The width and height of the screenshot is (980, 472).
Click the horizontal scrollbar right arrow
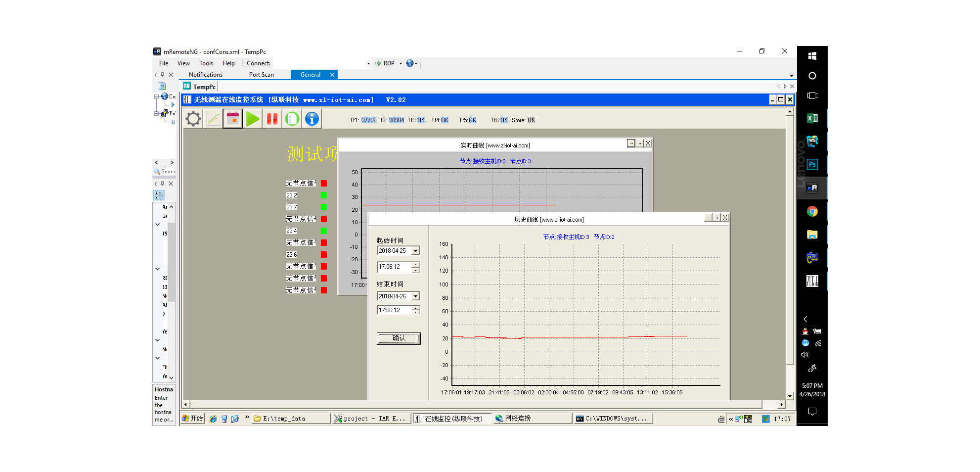(781, 404)
